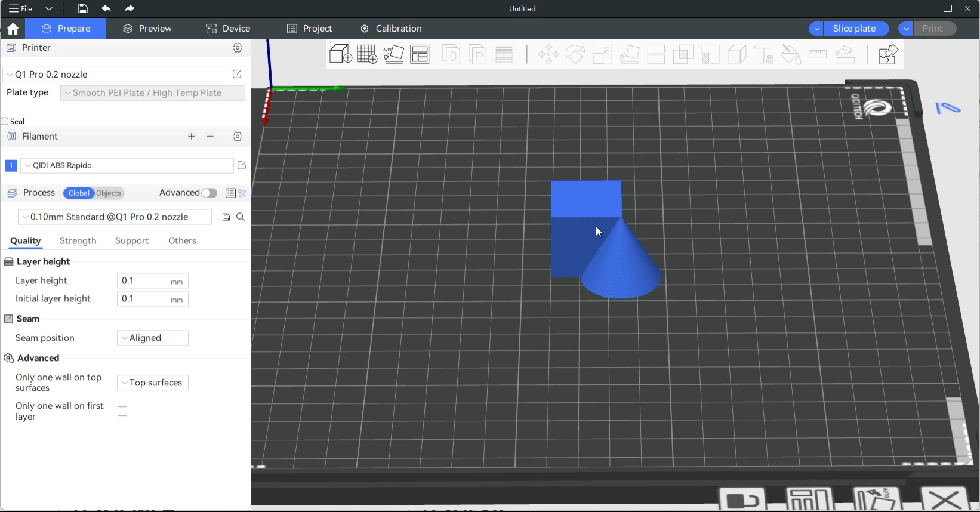Click the remove filament minus icon
This screenshot has height=512, width=980.
point(210,137)
